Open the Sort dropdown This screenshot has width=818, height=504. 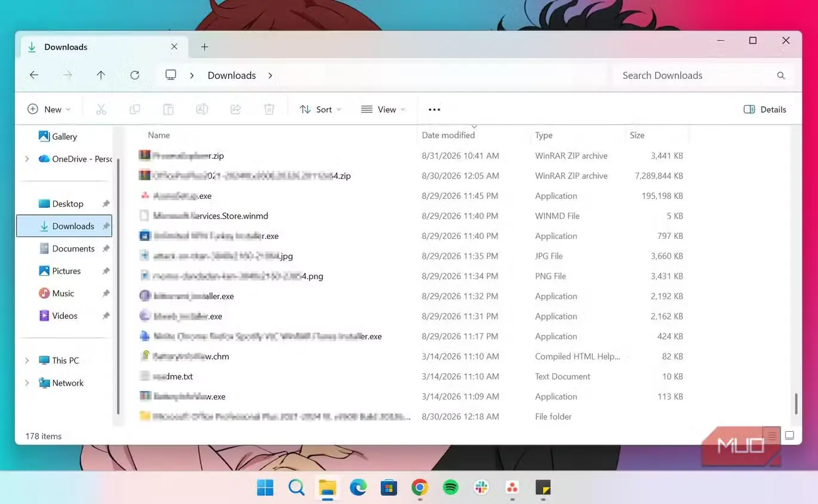coord(321,109)
